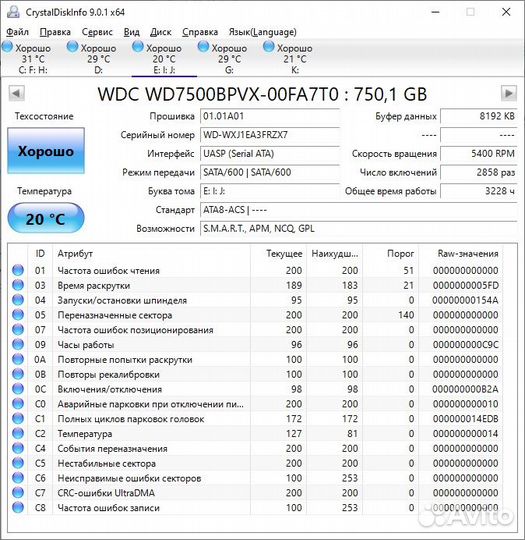Click status icon of attribute C1

click(18, 418)
